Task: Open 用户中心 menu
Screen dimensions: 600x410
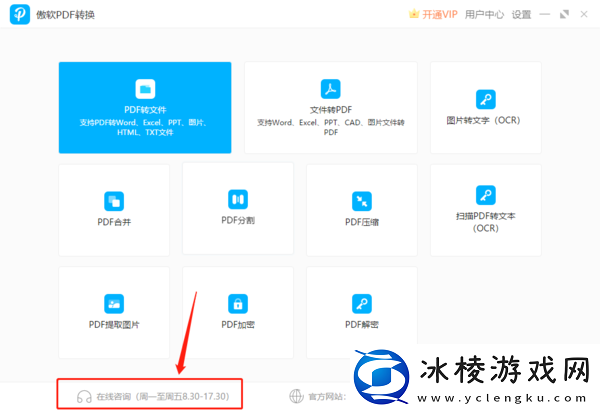Action: pos(484,15)
